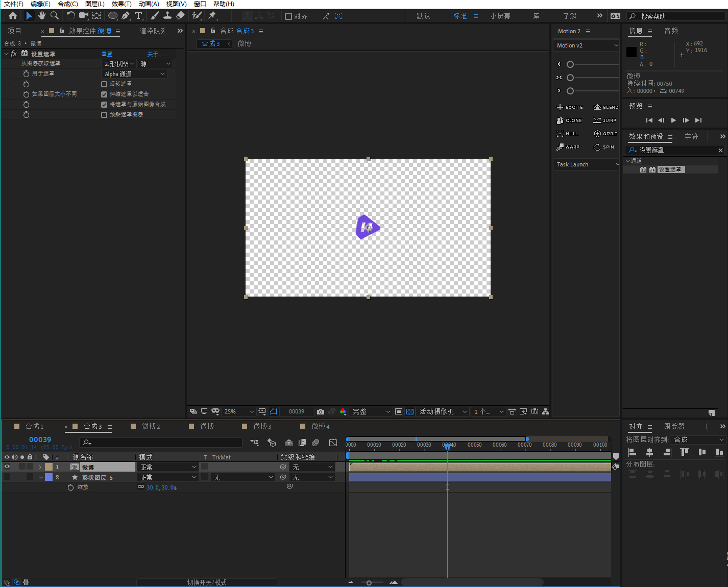
Task: Select the Brush tool
Action: (155, 16)
